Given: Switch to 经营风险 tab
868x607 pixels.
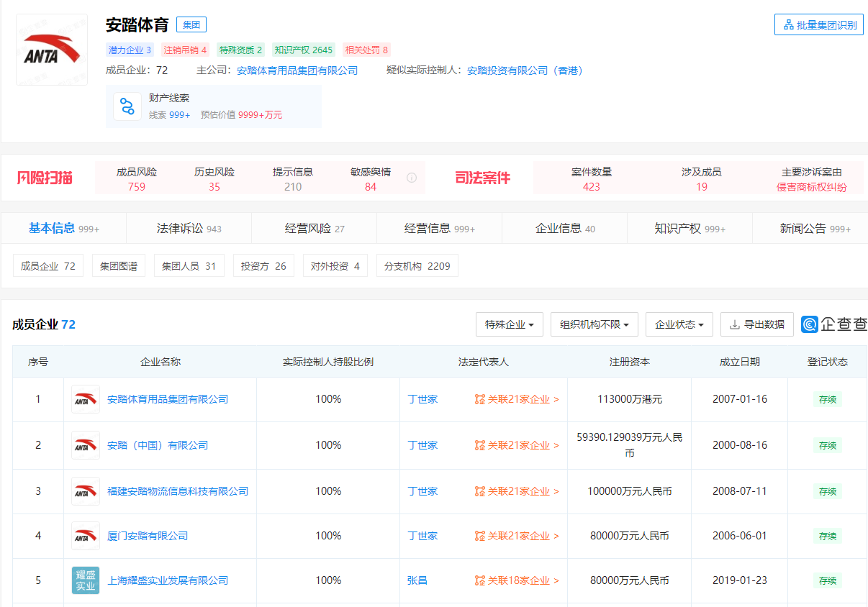Looking at the screenshot, I should 315,228.
